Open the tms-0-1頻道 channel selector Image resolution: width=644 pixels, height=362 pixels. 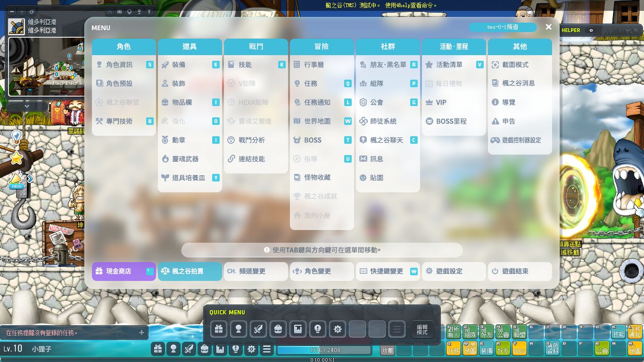[x=503, y=27]
